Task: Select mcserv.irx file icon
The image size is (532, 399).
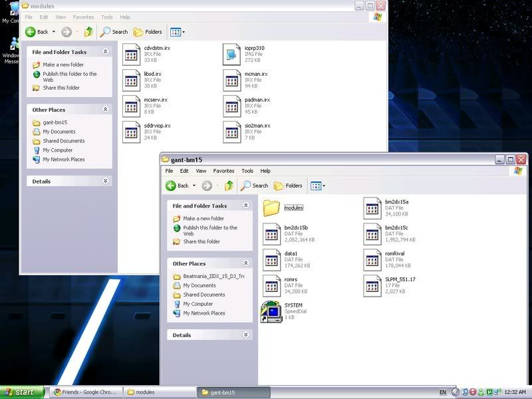Action: [x=131, y=106]
